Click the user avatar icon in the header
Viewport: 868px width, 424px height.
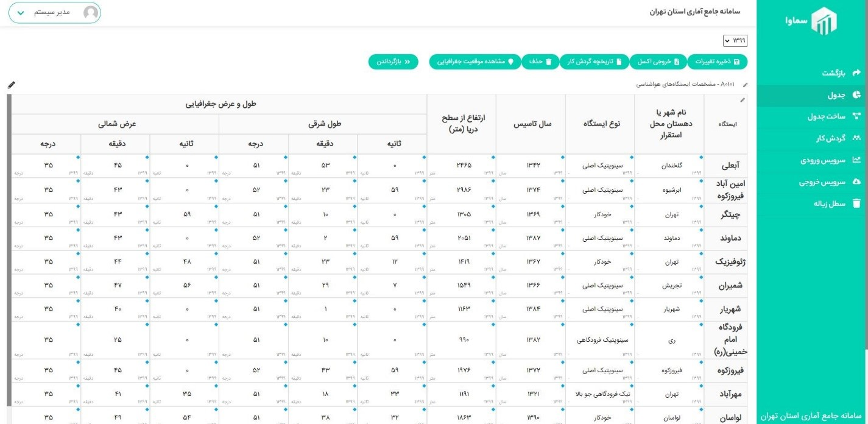pos(91,13)
